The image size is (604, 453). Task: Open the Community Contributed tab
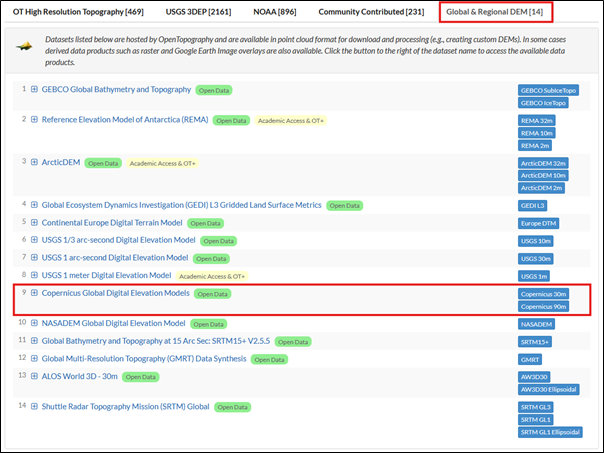coord(371,12)
